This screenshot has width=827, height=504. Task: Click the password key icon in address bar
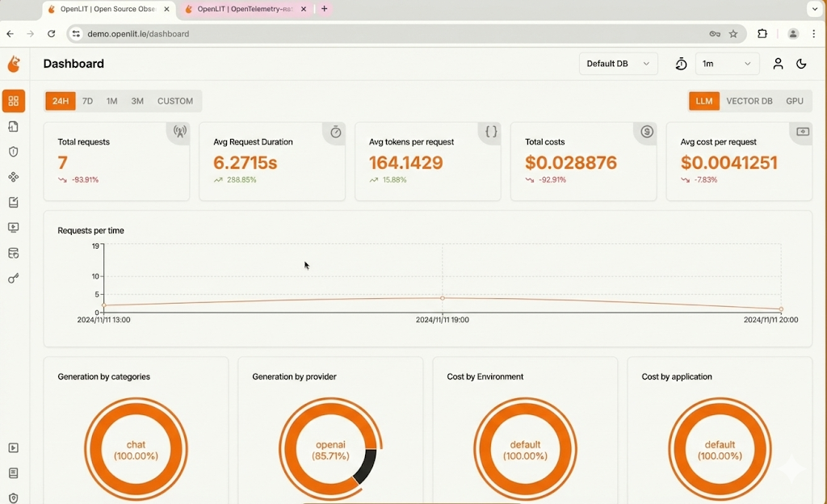click(x=715, y=34)
